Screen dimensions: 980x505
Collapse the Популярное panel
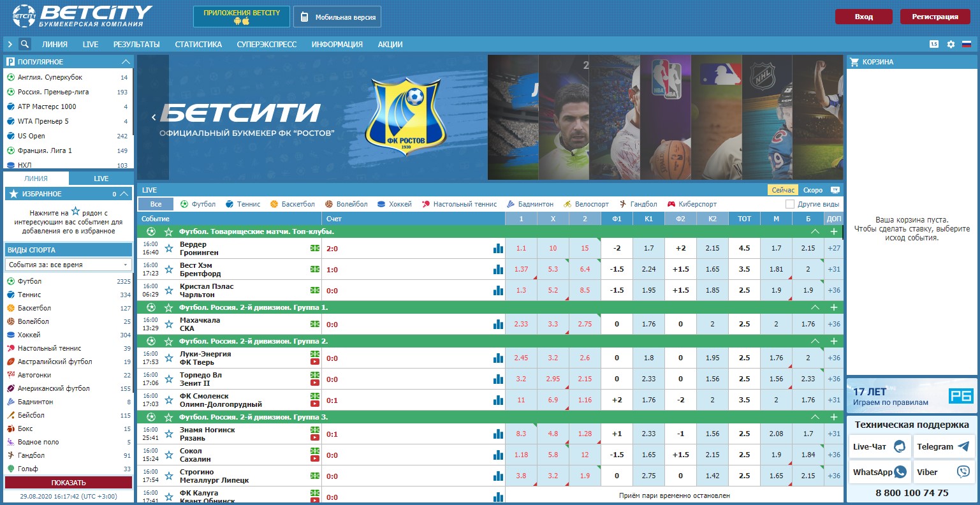pyautogui.click(x=126, y=62)
